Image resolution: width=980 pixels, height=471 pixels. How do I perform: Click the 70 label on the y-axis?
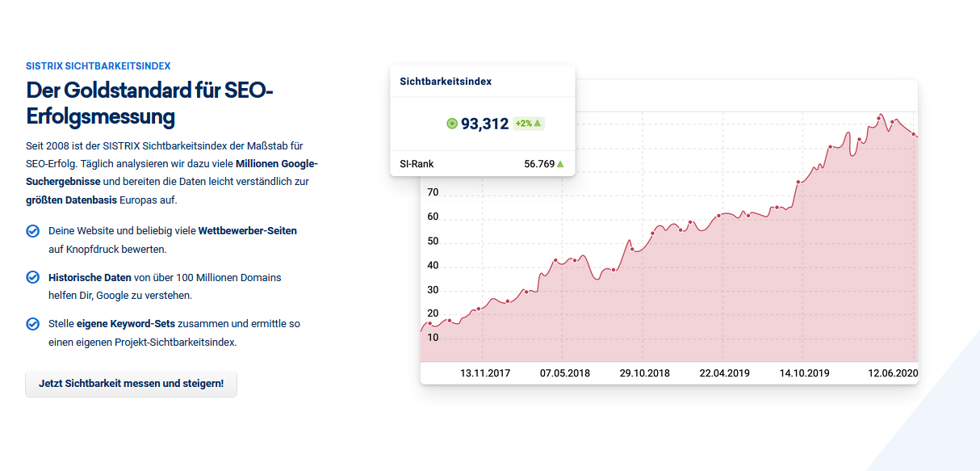[x=433, y=192]
